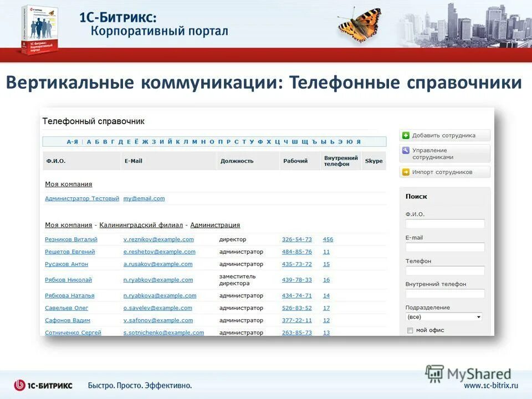Click the Ф.И.О. search input field

click(444, 223)
